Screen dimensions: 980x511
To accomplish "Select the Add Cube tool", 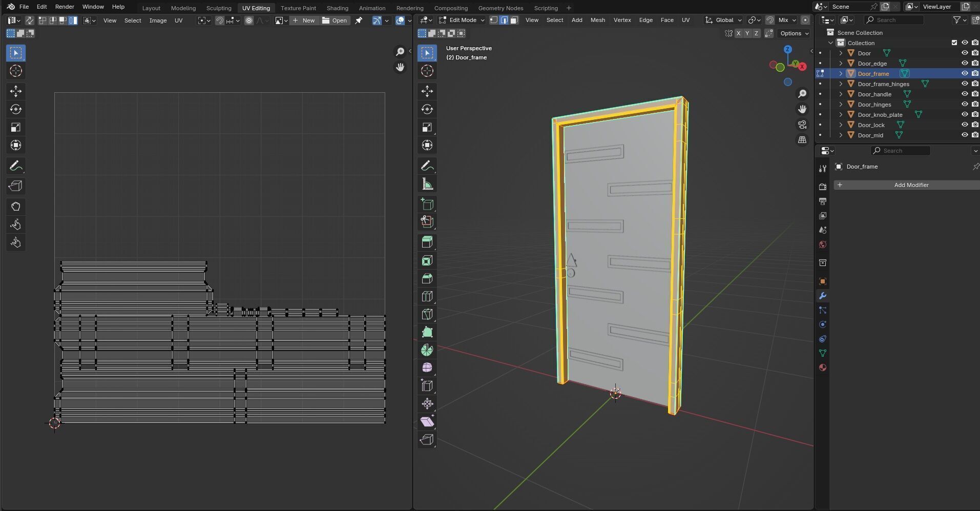I will coord(427,205).
